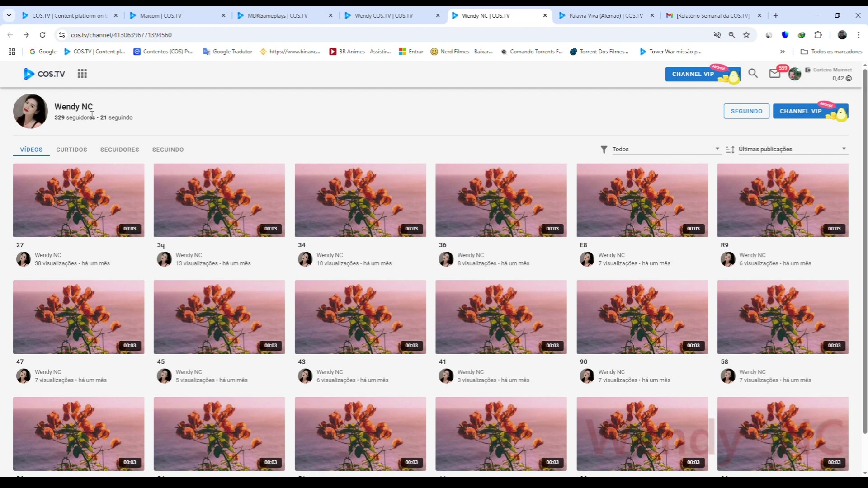Switch to the CURTIDOS tab

71,150
